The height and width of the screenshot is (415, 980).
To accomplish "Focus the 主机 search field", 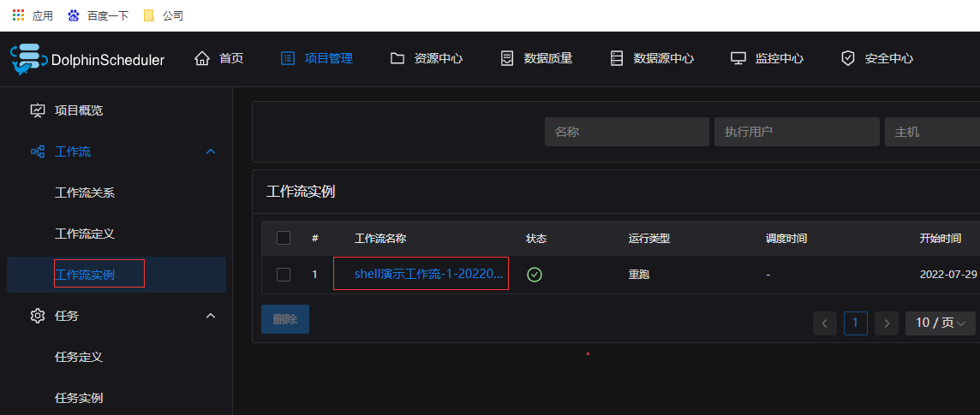I will (x=933, y=132).
